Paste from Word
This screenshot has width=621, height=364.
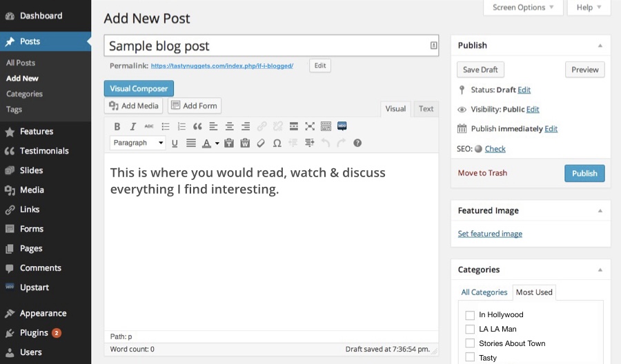[245, 143]
